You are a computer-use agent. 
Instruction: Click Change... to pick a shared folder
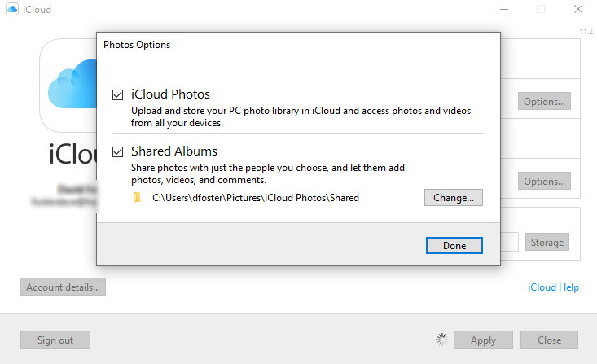[x=453, y=197]
